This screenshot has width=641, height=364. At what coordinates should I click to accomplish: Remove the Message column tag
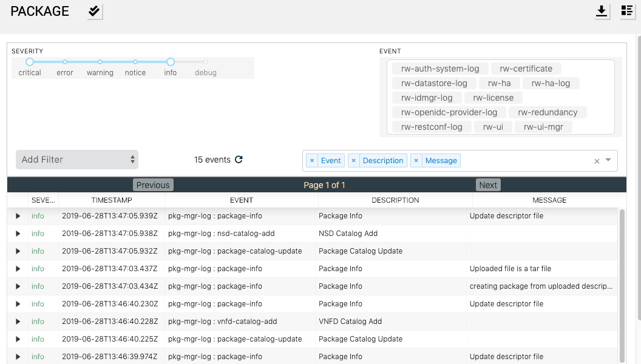416,161
